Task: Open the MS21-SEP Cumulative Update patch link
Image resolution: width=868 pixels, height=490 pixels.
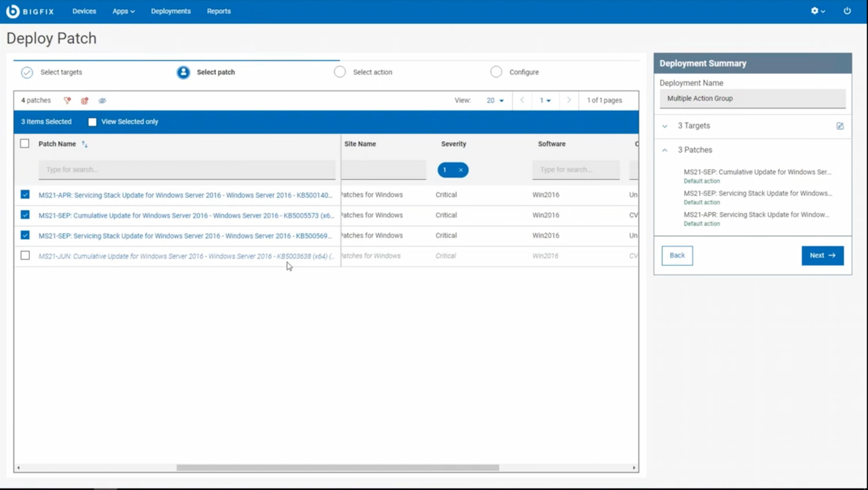Action: click(x=185, y=215)
